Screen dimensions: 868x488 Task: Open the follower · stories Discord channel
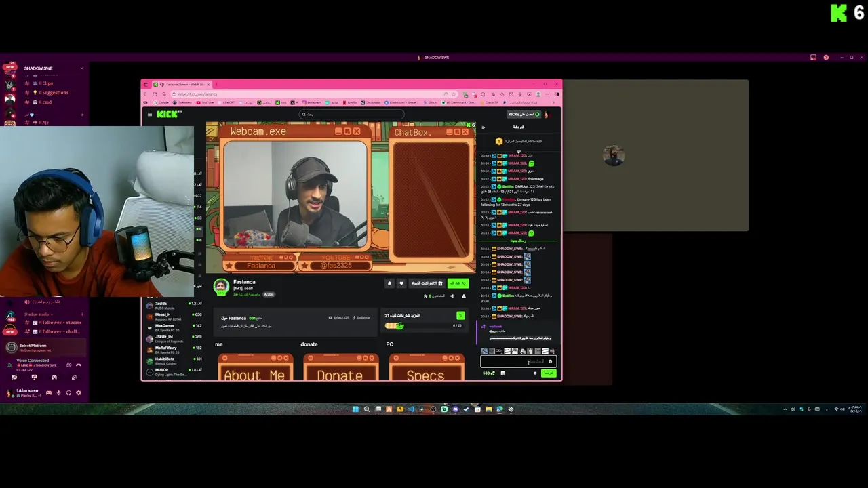click(54, 323)
